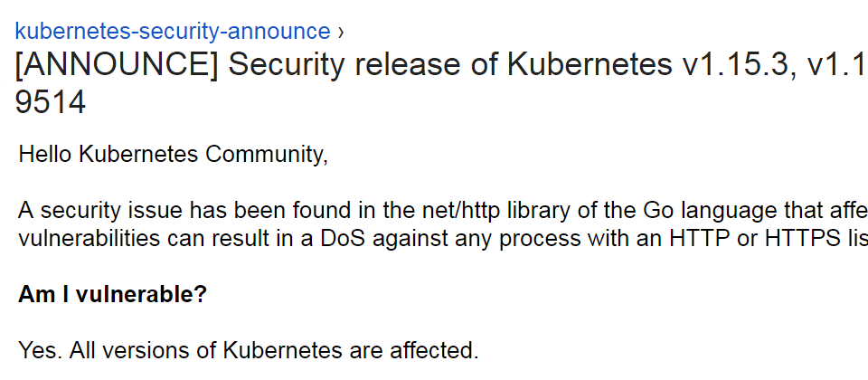Open the kubernetes-security-announce group link
Image resolution: width=868 pixels, height=380 pixels.
(x=173, y=31)
